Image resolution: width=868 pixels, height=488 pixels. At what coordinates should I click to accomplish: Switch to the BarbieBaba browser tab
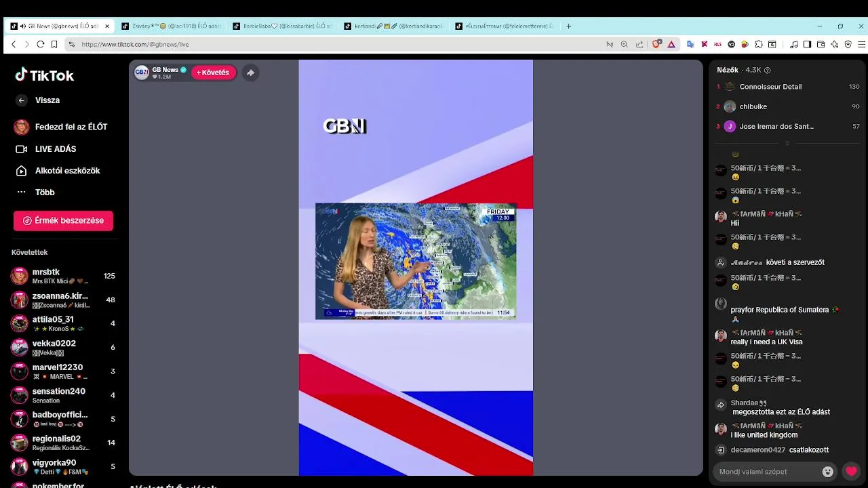tap(282, 26)
